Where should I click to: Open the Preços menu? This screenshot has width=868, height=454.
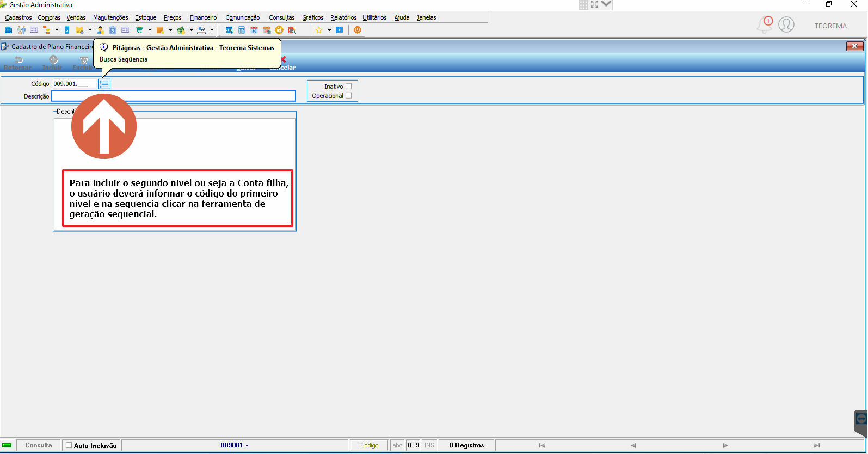[173, 17]
